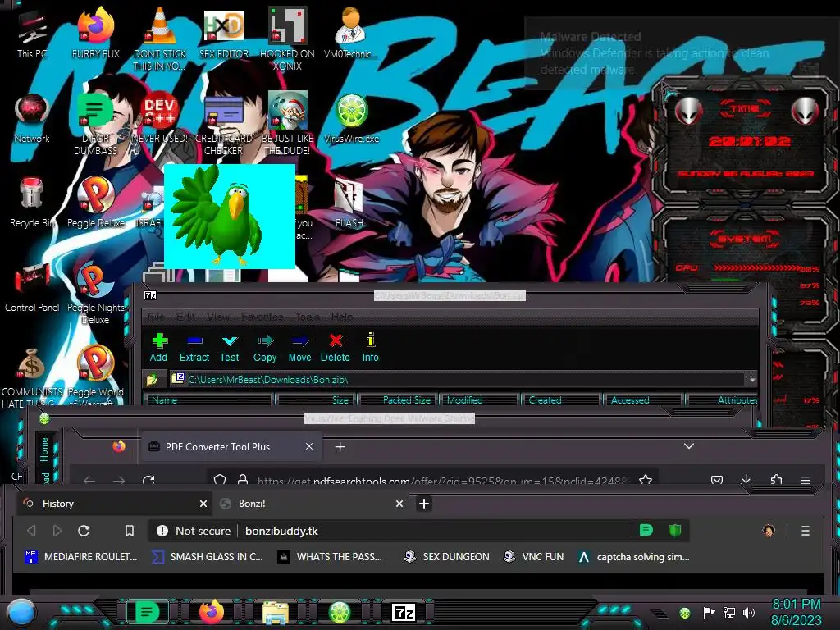The width and height of the screenshot is (840, 630).
Task: Open the Firefox hamburger menu
Action: pyautogui.click(x=806, y=480)
